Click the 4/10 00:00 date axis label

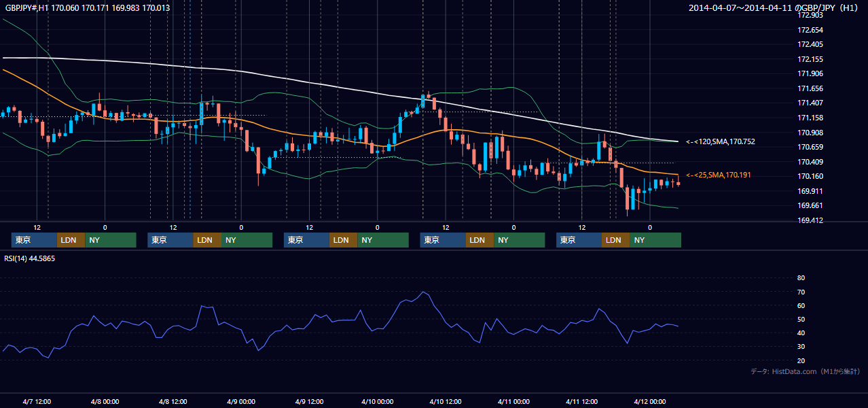point(377,401)
